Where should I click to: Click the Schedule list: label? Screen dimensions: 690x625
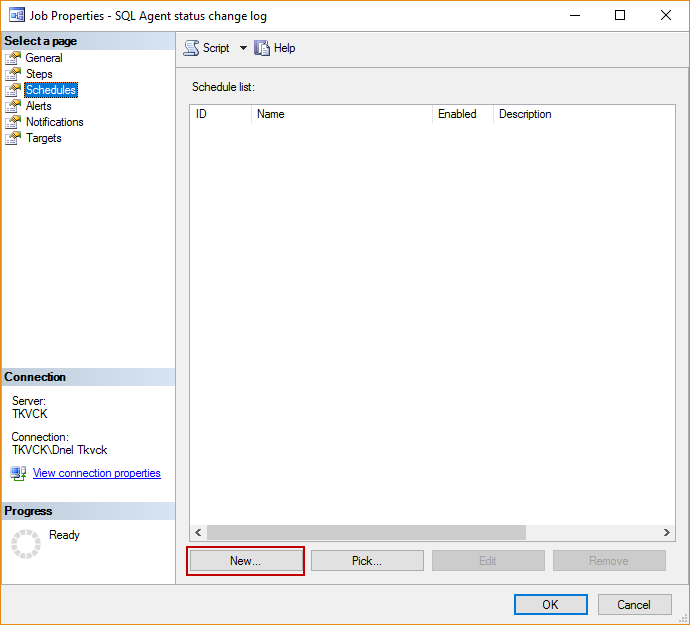223,87
